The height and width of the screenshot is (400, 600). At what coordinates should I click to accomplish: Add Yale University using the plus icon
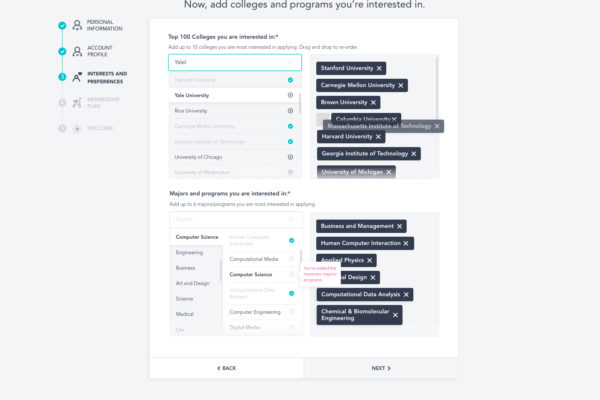(x=290, y=95)
